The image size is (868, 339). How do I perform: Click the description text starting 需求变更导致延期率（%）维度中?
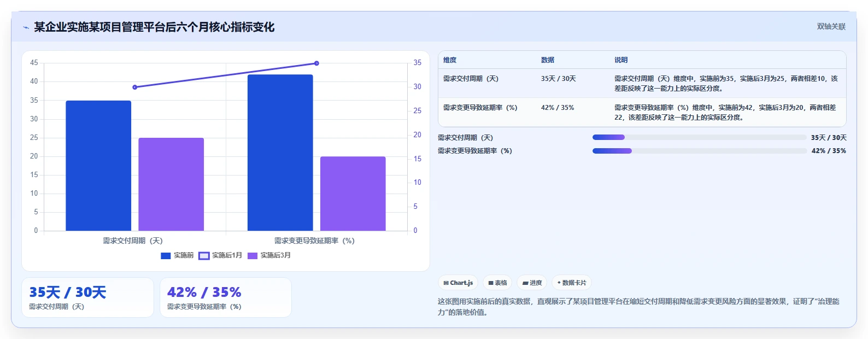point(725,112)
